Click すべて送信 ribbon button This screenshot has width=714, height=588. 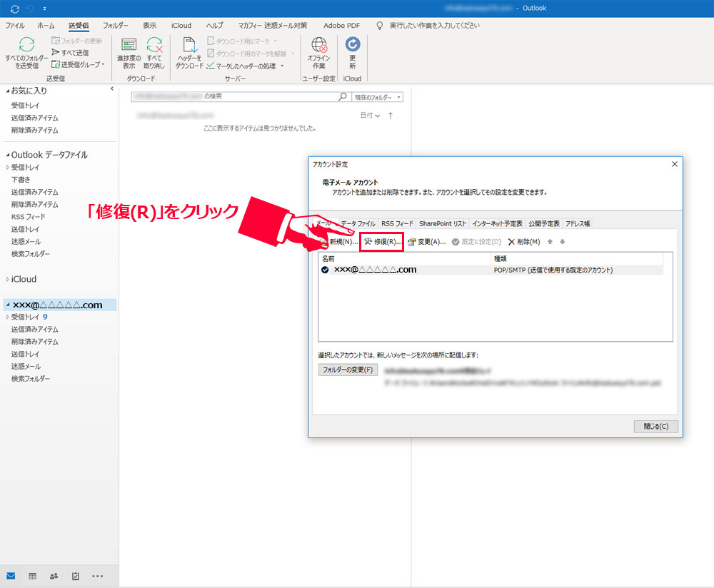pyautogui.click(x=70, y=52)
